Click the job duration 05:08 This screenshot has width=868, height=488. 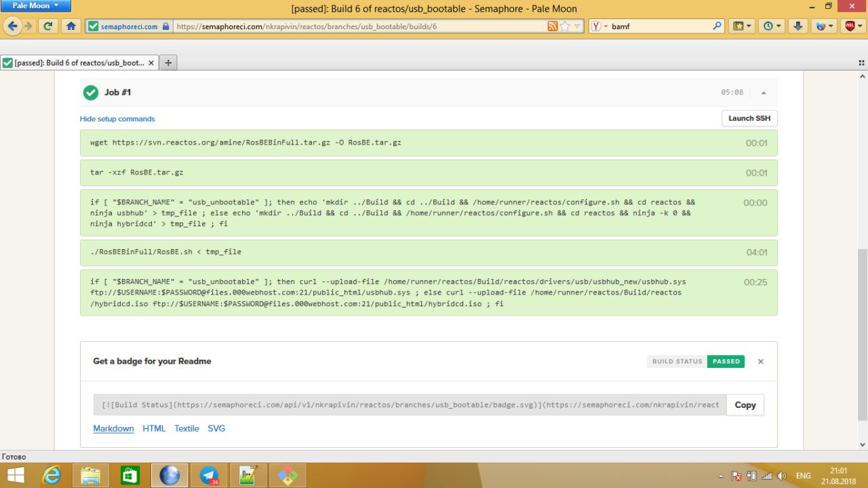point(732,92)
